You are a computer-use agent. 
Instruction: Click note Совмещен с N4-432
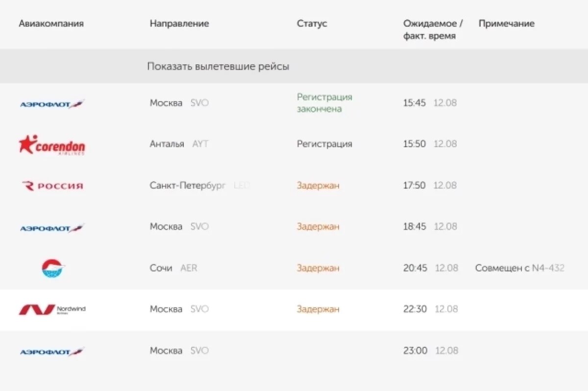click(519, 268)
